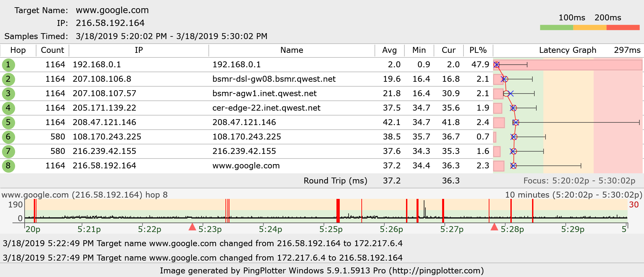Select IP 207.108.107.57 cell

(104, 94)
